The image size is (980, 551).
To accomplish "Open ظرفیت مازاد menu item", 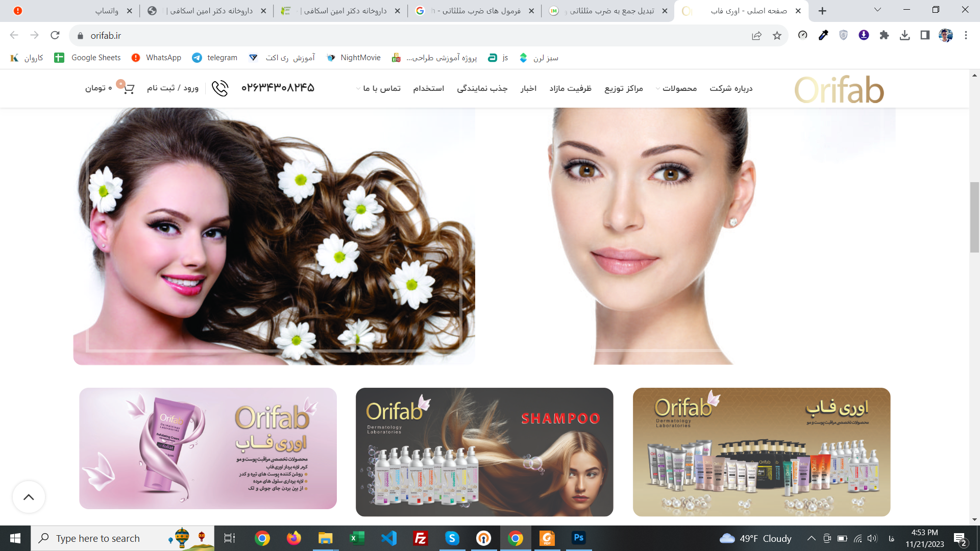I will [x=570, y=88].
